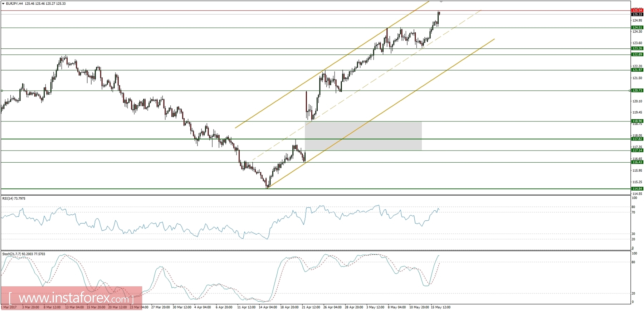The width and height of the screenshot is (644, 311).
Task: Select the handle square on the 120.73 line's right end
Action: 630,91
